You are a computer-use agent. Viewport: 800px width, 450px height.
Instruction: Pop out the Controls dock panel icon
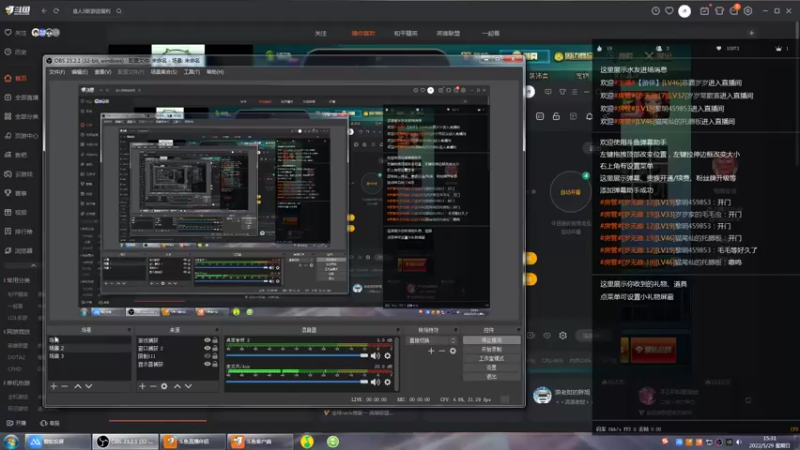click(518, 330)
